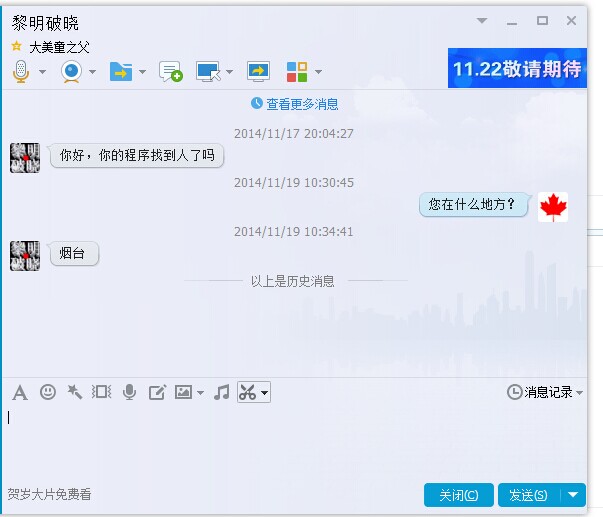
Task: Start a video call with webcam icon
Action: pyautogui.click(x=71, y=71)
